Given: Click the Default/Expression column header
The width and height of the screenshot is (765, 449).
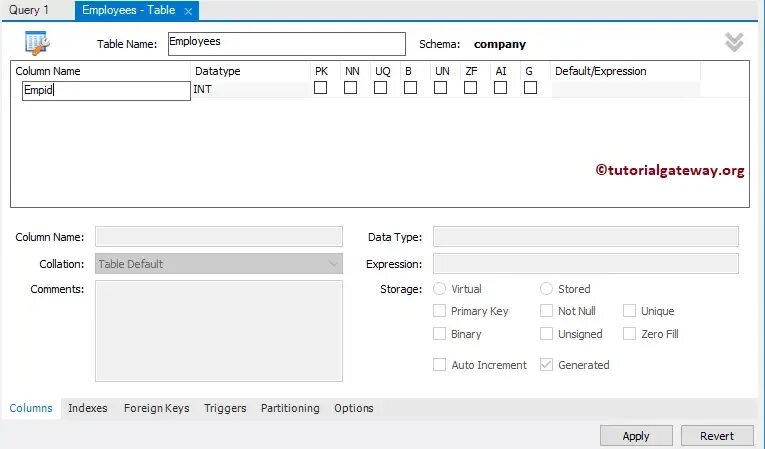Looking at the screenshot, I should pos(601,71).
